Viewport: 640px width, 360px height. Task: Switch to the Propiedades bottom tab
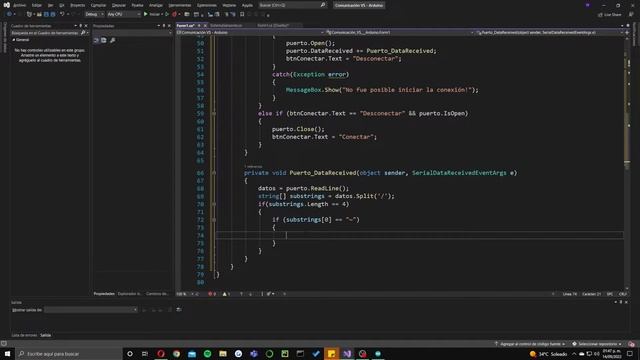[104, 294]
